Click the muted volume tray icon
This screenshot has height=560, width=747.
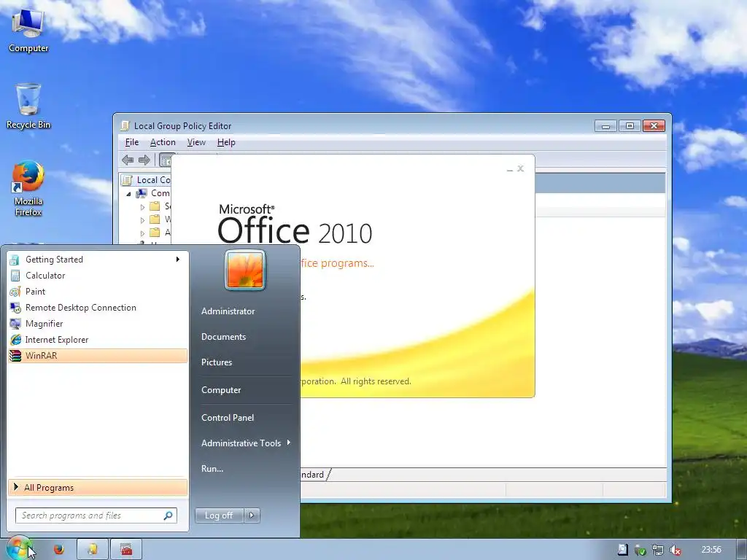coord(675,550)
